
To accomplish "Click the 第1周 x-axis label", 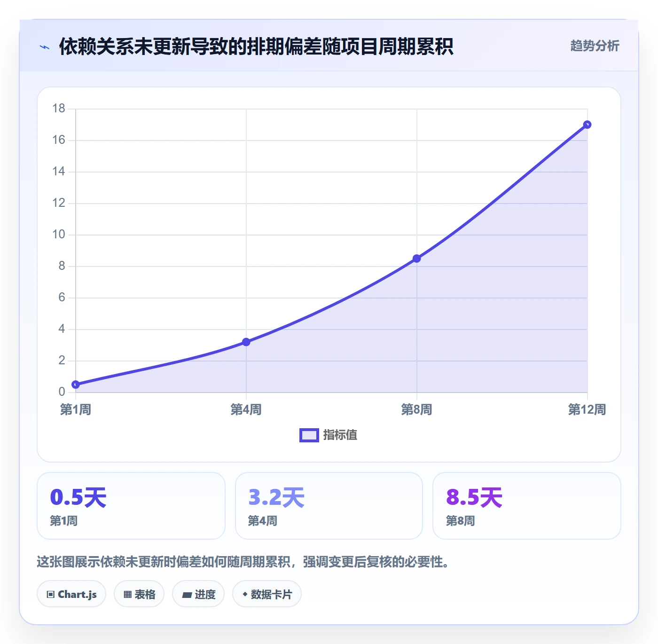I will point(76,410).
